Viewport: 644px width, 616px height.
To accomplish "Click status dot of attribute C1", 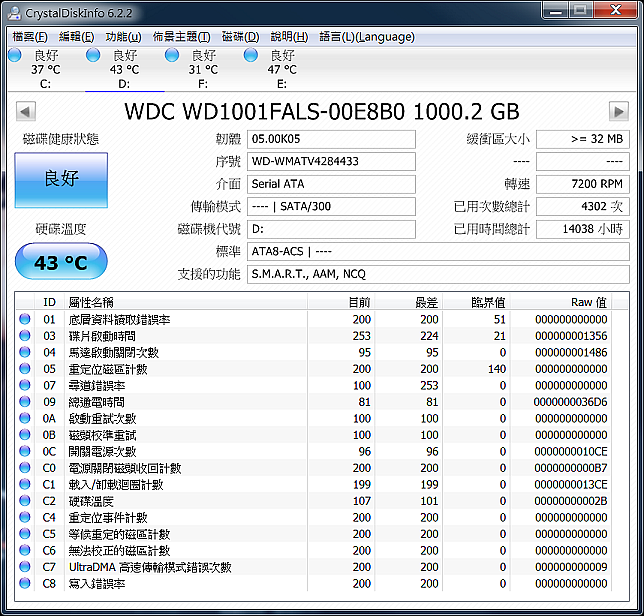I will pos(25,484).
